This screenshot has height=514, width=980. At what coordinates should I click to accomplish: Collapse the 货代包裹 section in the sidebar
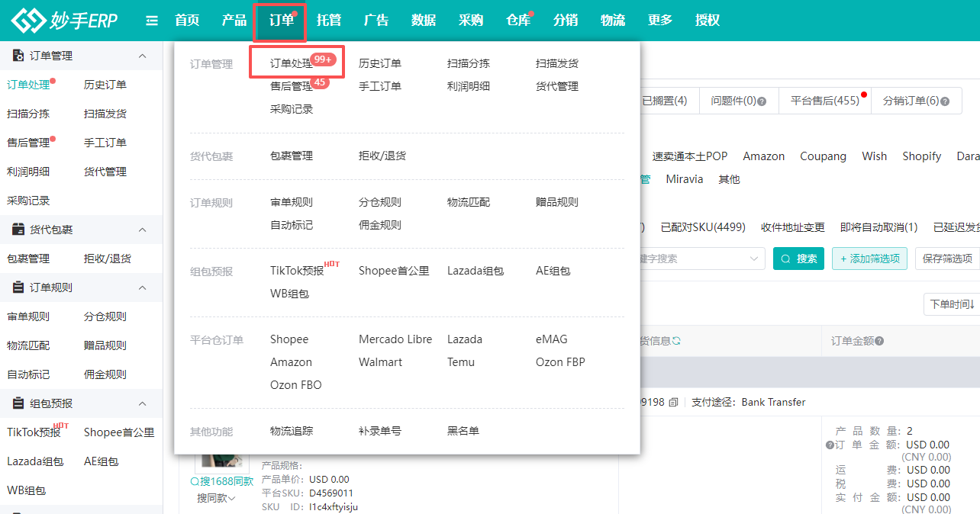coord(142,230)
